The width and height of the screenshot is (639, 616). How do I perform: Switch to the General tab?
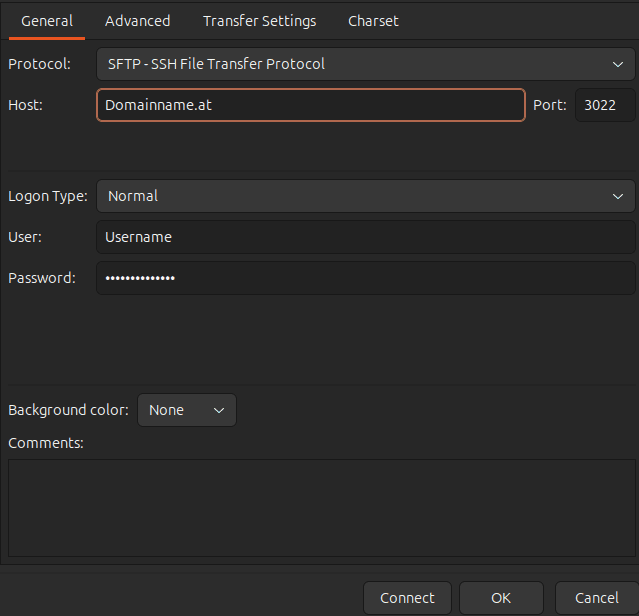(x=47, y=21)
